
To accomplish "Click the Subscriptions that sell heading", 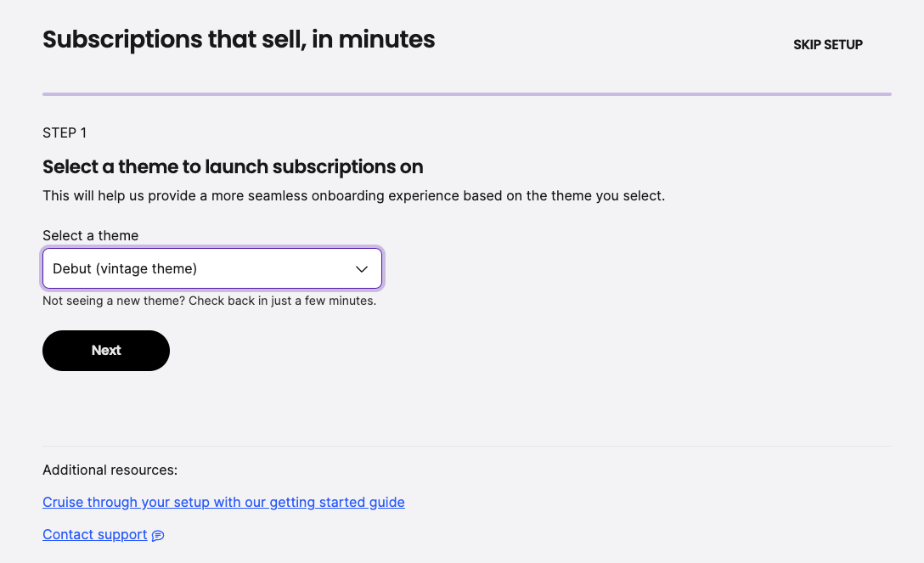I will pos(239,39).
